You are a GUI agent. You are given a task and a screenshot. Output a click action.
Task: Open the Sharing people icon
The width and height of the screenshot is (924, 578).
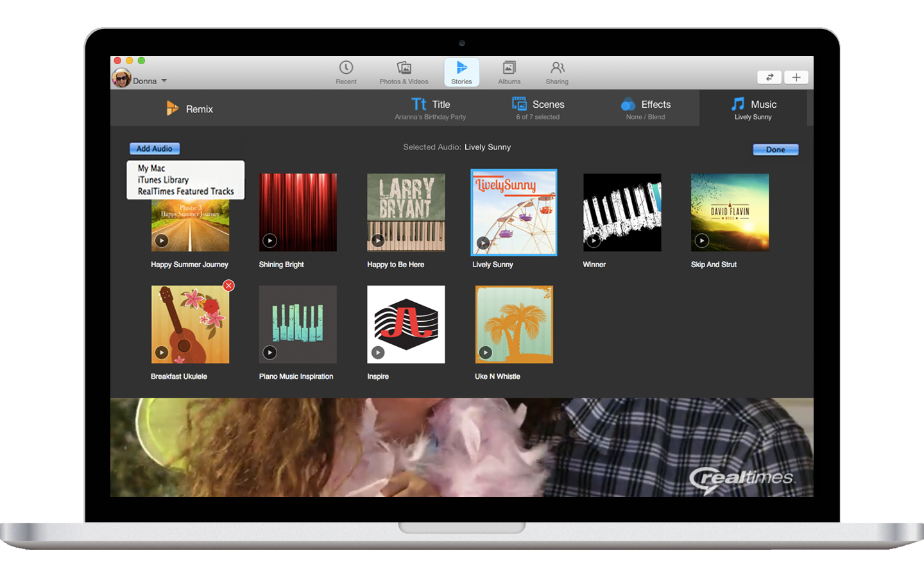pyautogui.click(x=557, y=68)
